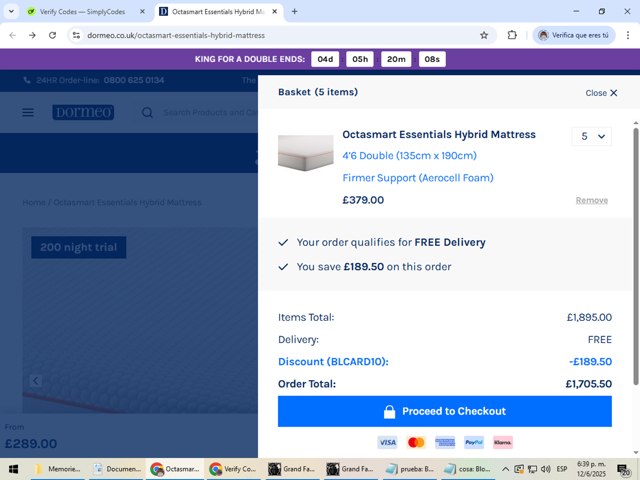
Task: Click the address bar URL
Action: point(176,36)
